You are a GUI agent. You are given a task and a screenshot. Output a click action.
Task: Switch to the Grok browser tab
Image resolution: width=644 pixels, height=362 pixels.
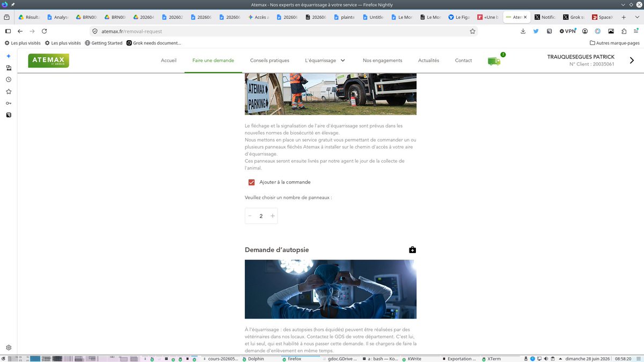point(574,17)
